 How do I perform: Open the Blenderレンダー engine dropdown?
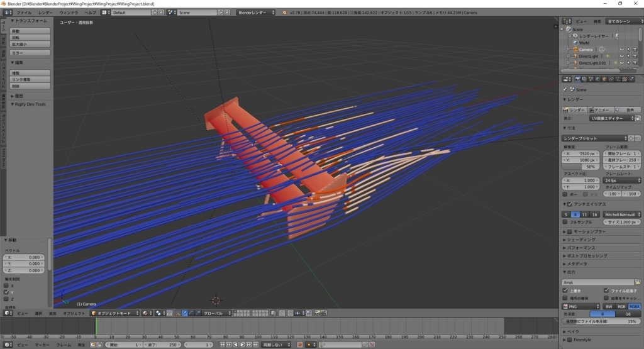[255, 13]
